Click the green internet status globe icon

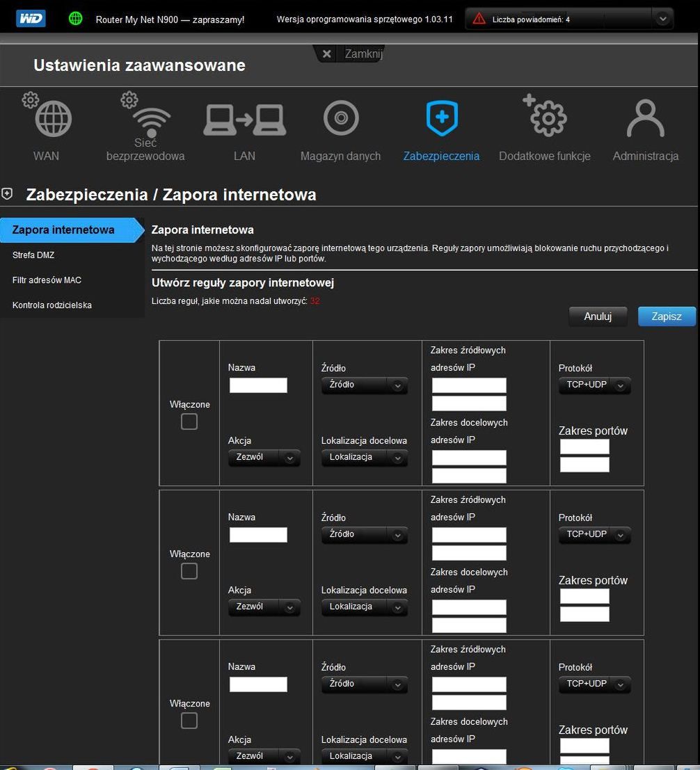(76, 19)
